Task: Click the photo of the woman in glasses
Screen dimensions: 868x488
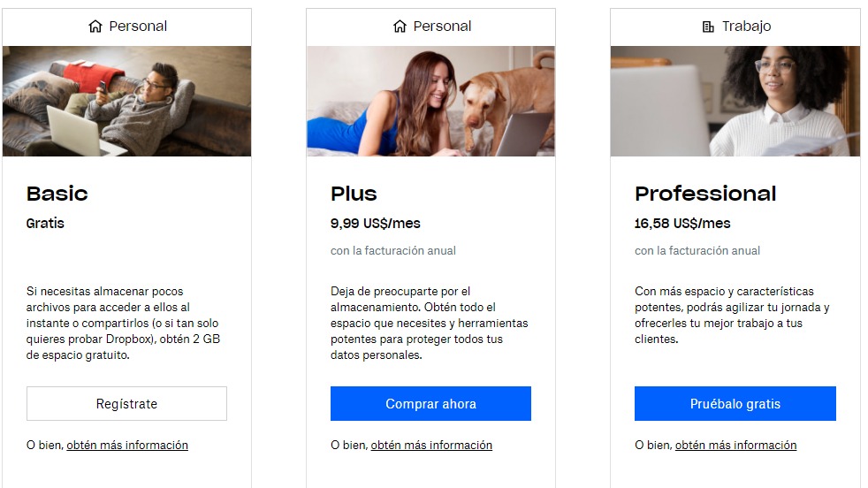Action: click(x=735, y=102)
